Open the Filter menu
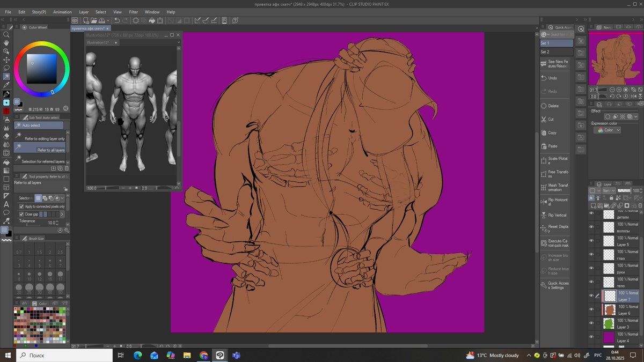The height and width of the screenshot is (362, 644). 134,12
